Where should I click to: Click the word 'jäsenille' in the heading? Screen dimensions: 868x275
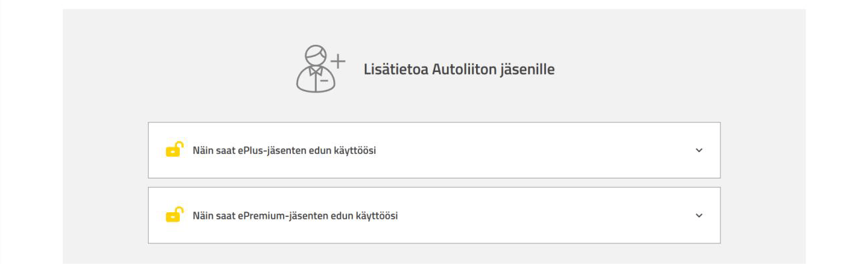pos(530,69)
